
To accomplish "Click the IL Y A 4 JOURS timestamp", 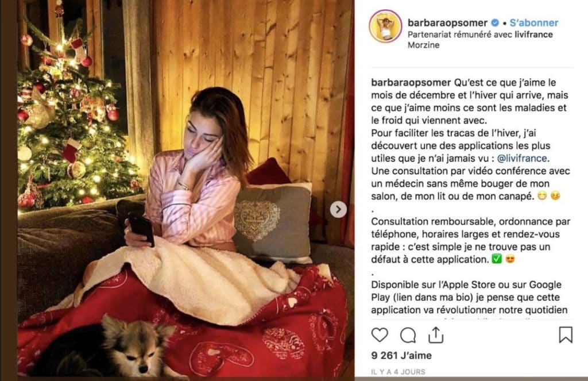I will pos(398,372).
